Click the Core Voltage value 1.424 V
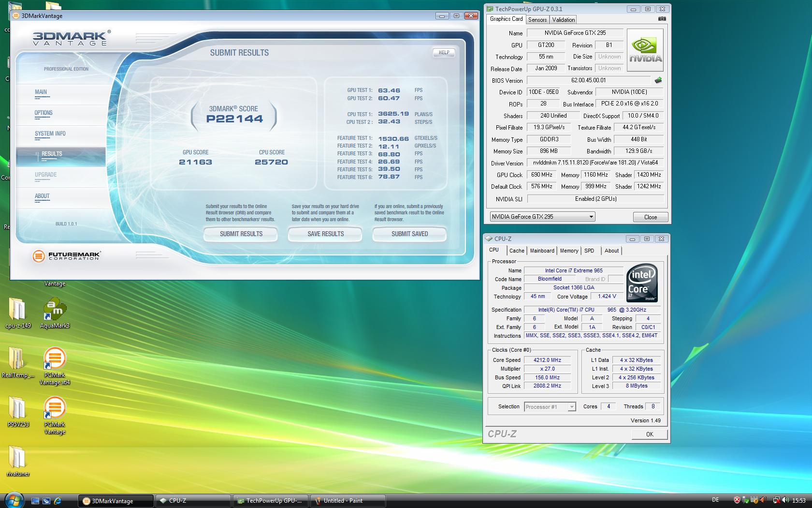 [x=607, y=297]
